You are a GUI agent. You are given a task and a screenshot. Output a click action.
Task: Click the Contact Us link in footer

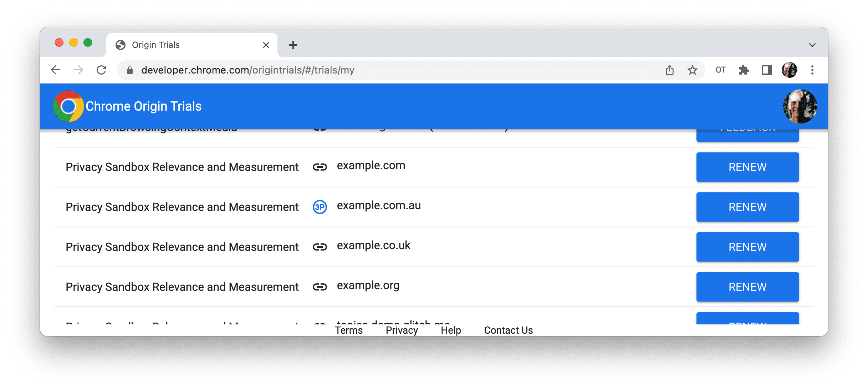pos(507,329)
